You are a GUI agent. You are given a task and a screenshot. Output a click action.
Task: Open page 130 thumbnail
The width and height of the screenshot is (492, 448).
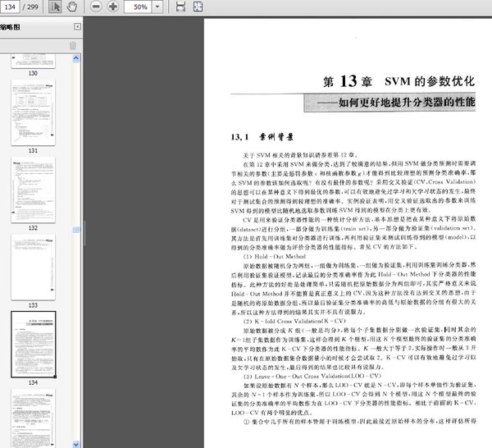pos(34,61)
